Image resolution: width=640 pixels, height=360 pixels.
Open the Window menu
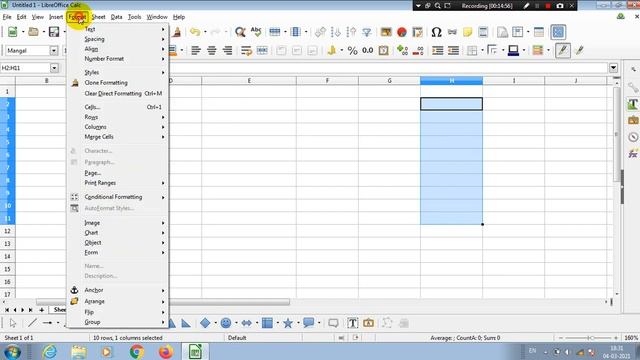click(x=157, y=17)
